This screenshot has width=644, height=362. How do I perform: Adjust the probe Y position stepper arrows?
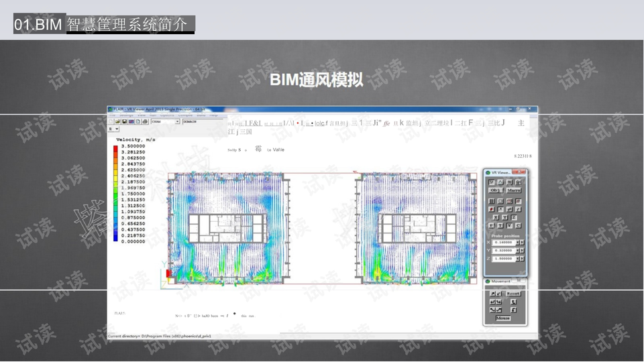(x=521, y=250)
